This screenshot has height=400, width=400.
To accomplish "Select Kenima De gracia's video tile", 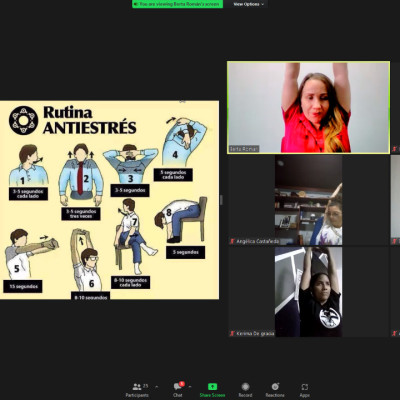I will click(x=308, y=292).
